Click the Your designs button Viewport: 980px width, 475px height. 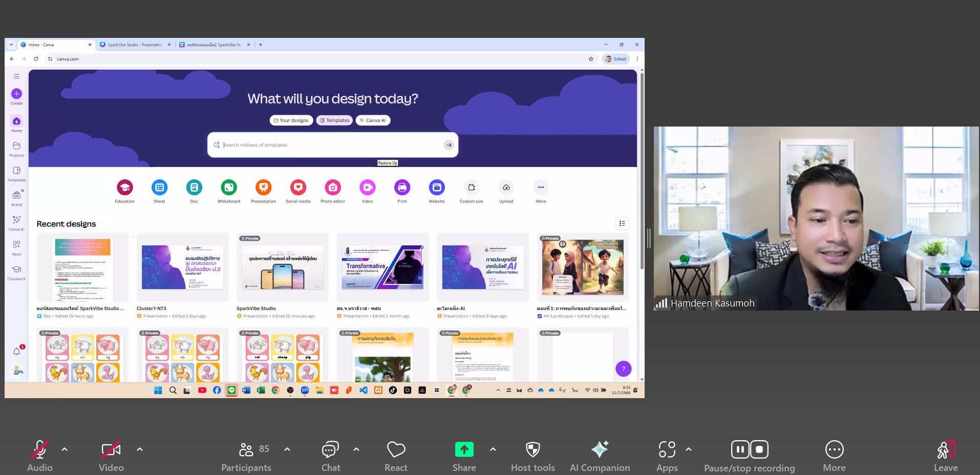point(291,120)
